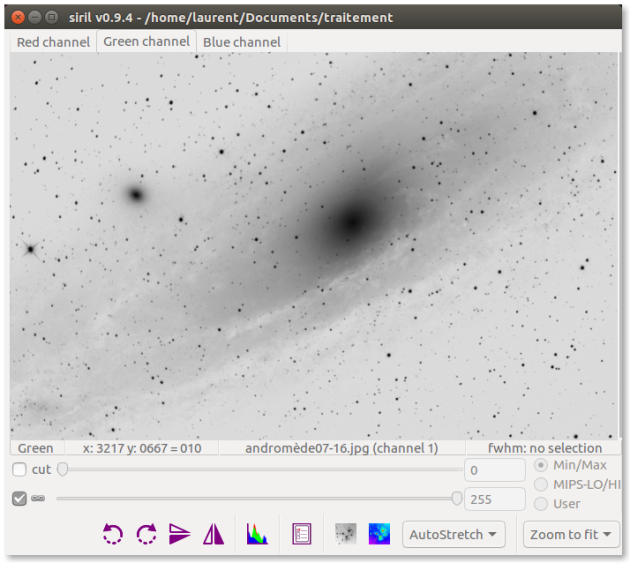Click the lower cutoff value field showing 0

(x=494, y=470)
